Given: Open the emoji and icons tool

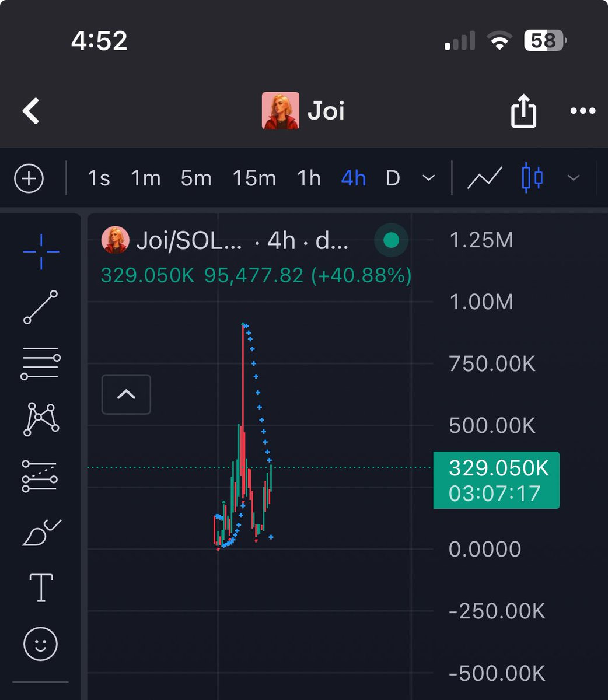Looking at the screenshot, I should [41, 643].
